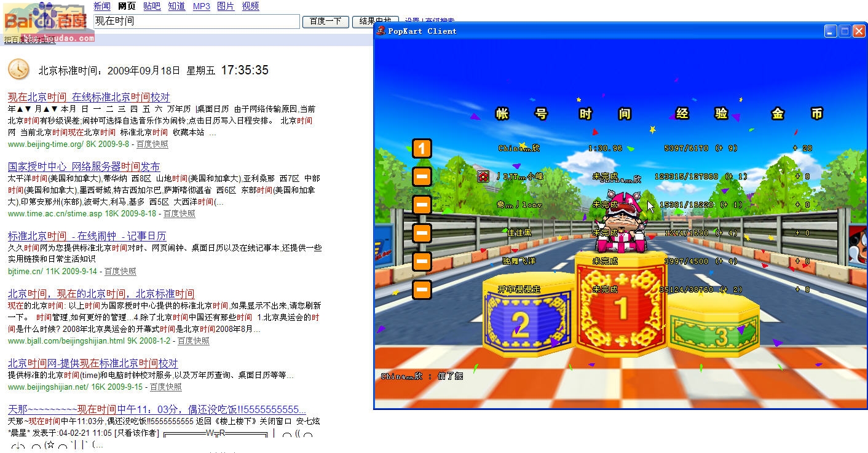Click player name 丿DJT灬小峰
The width and height of the screenshot is (868, 453).
[x=519, y=176]
